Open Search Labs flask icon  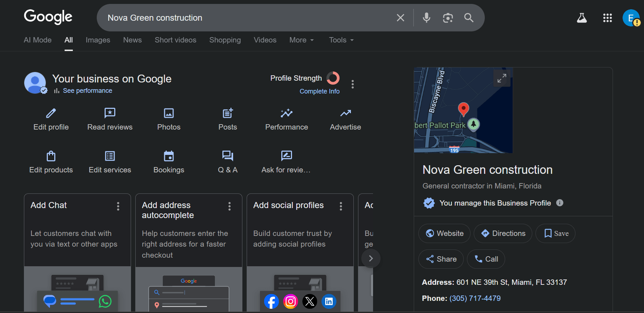point(582,18)
